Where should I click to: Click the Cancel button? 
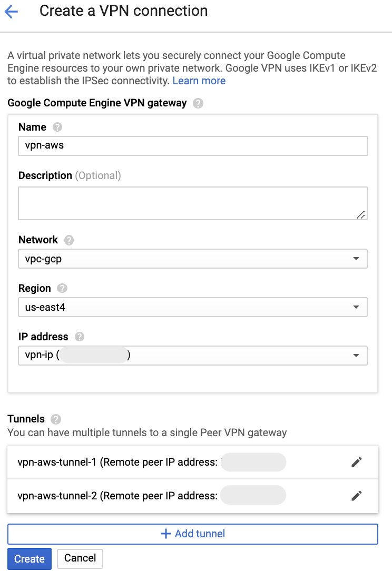tap(80, 558)
